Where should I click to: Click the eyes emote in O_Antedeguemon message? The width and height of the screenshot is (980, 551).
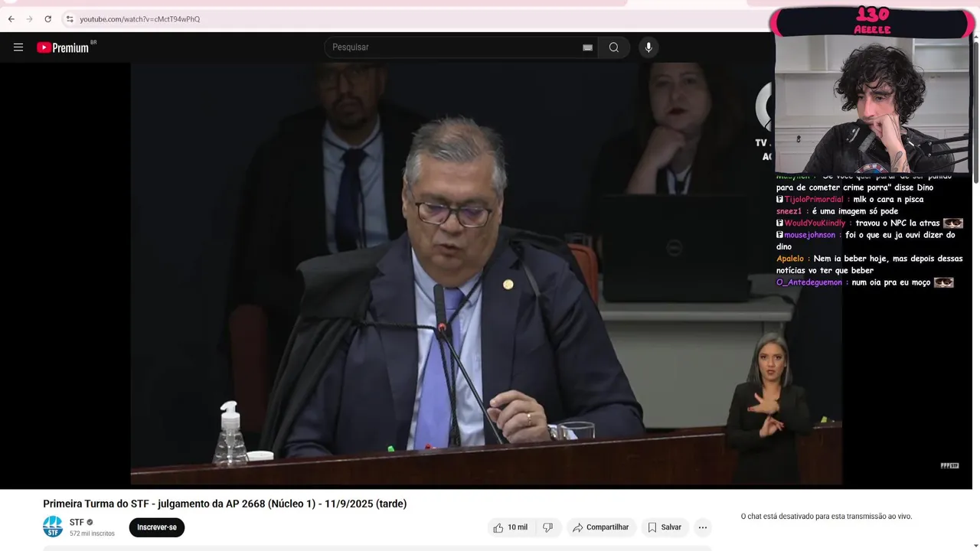click(944, 282)
